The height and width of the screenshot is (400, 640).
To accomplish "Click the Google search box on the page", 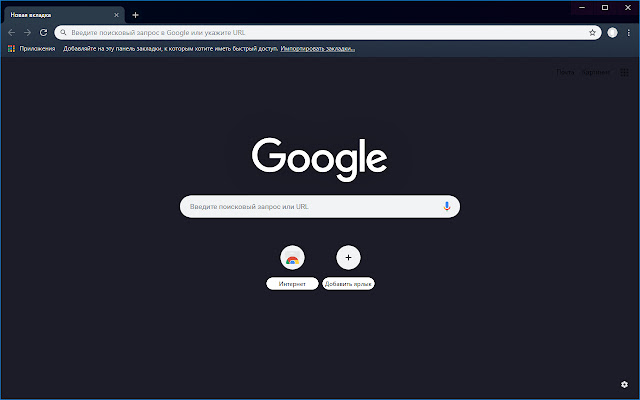I will tap(320, 207).
